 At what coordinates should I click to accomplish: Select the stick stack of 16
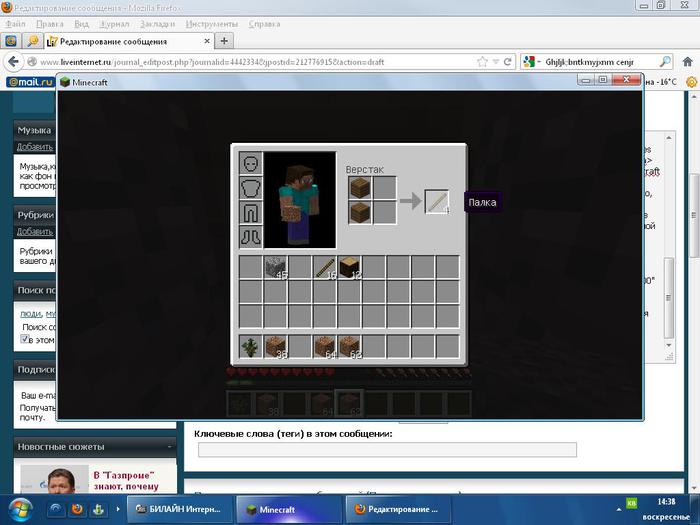(324, 267)
